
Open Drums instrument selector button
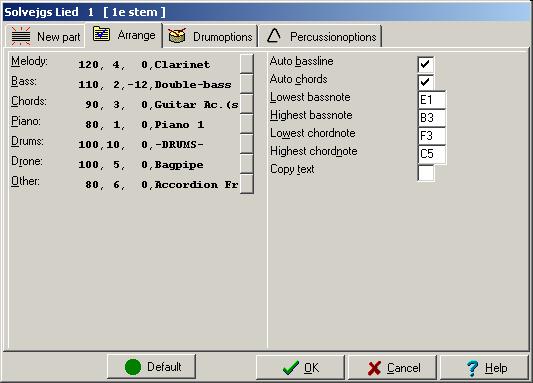pyautogui.click(x=246, y=144)
